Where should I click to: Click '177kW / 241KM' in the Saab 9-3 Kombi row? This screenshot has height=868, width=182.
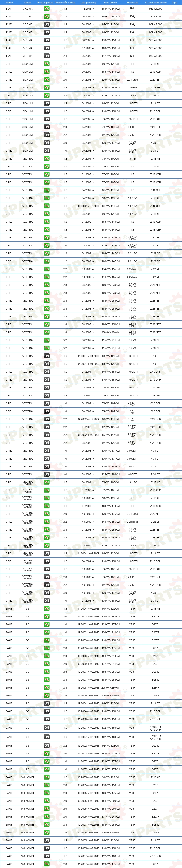(x=110, y=817)
